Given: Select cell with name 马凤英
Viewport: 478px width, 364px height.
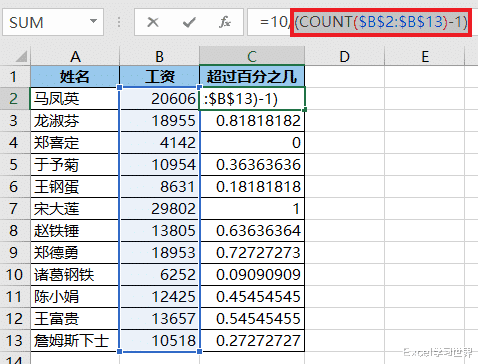Looking at the screenshot, I should [x=75, y=99].
